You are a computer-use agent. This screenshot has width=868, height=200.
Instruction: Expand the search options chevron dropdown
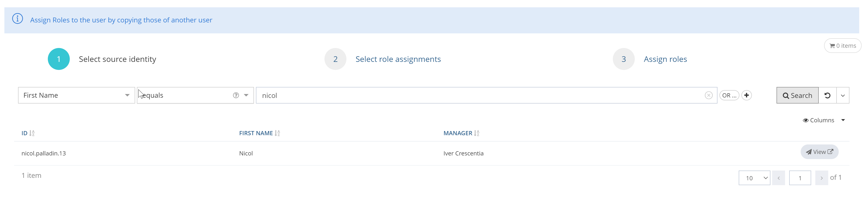(x=843, y=95)
